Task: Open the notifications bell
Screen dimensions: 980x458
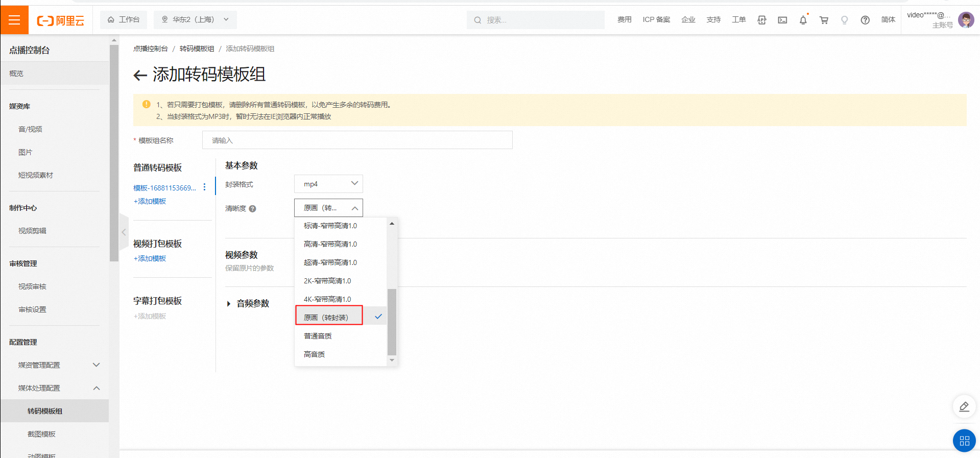Action: click(803, 20)
